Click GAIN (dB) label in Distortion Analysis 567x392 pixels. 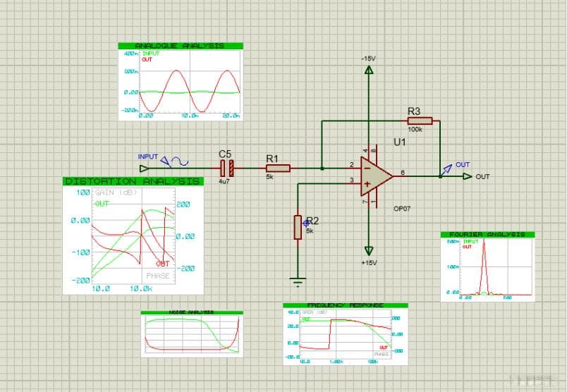(116, 192)
